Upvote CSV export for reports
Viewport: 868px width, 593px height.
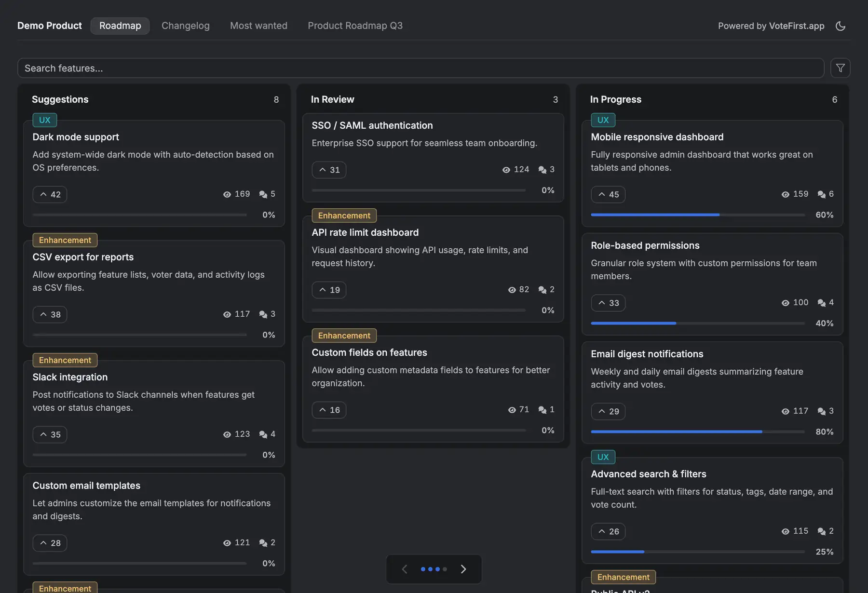[x=50, y=314]
